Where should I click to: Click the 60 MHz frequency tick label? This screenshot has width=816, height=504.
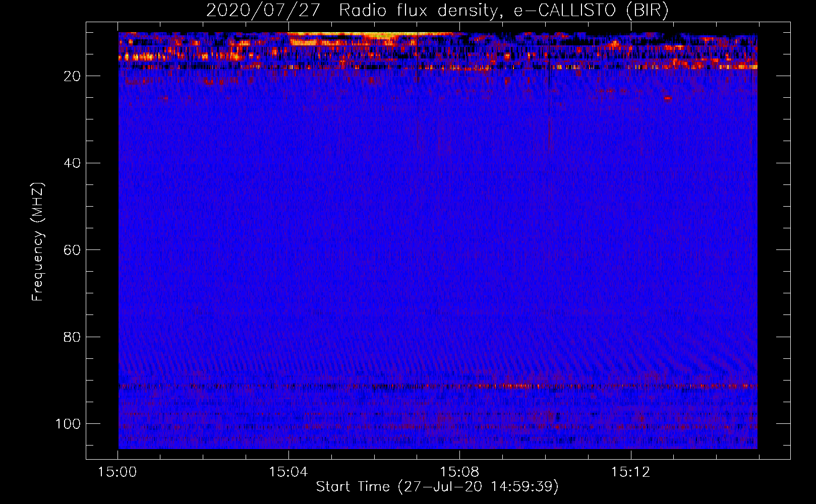coord(72,250)
